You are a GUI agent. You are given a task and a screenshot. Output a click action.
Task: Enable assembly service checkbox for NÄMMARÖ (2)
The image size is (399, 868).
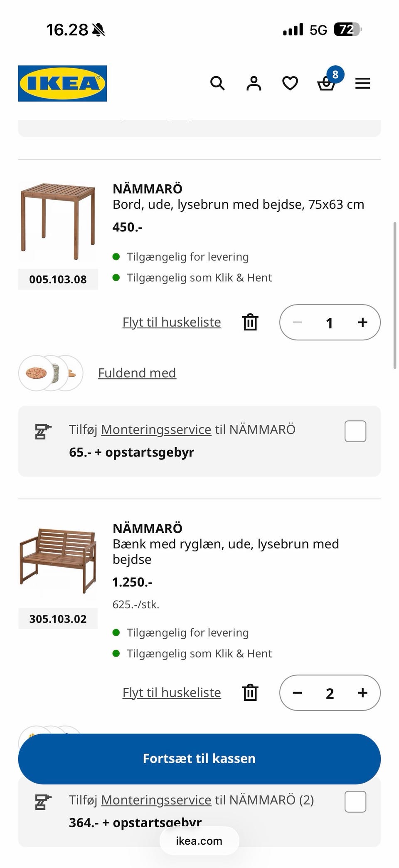(x=355, y=801)
